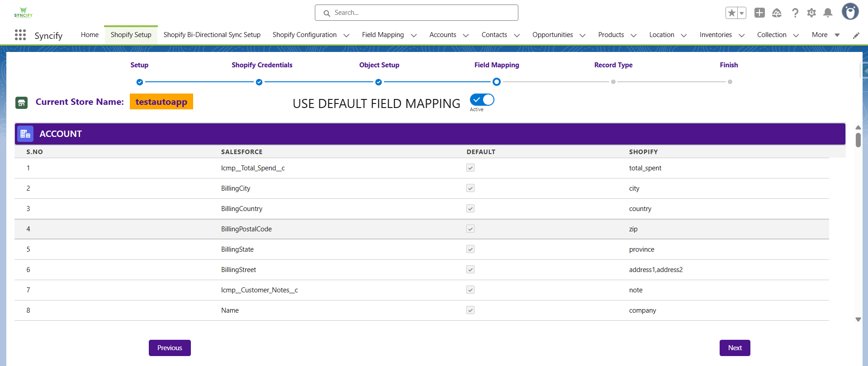Screen dimensions: 868x366
Task: Expand the Contacts menu chevron
Action: [517, 35]
